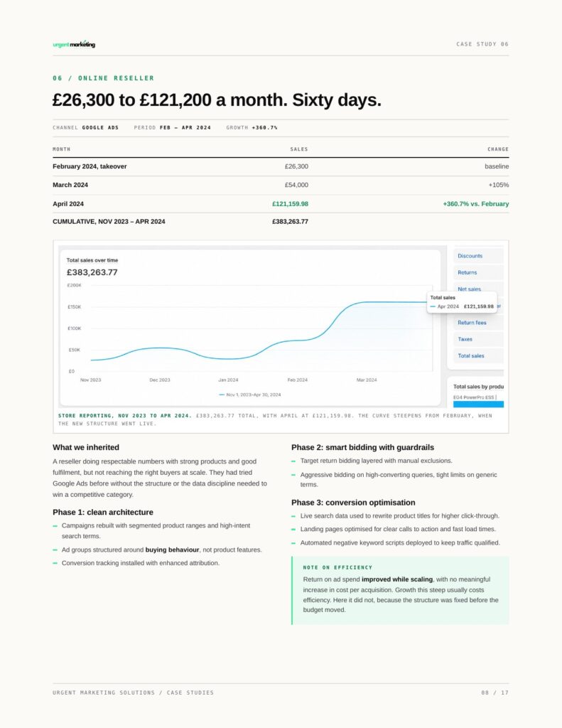562x728 pixels.
Task: Click the March 2024 sales row
Action: click(281, 185)
